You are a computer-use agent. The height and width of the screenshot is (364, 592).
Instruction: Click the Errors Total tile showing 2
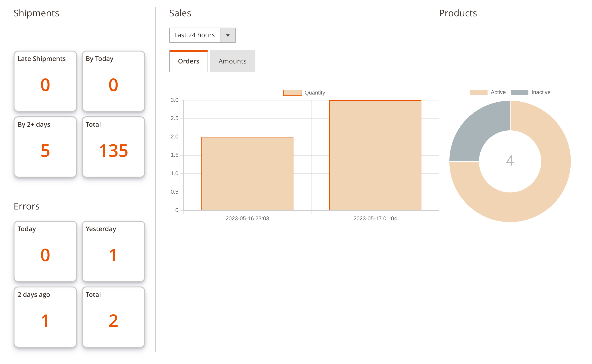point(113,317)
